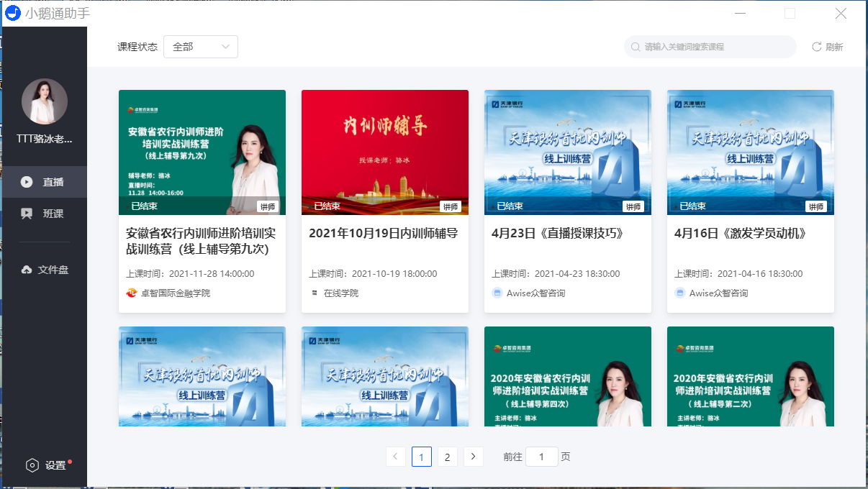Click title 4月16日《激发学员动机》
This screenshot has width=868, height=489.
pos(741,234)
